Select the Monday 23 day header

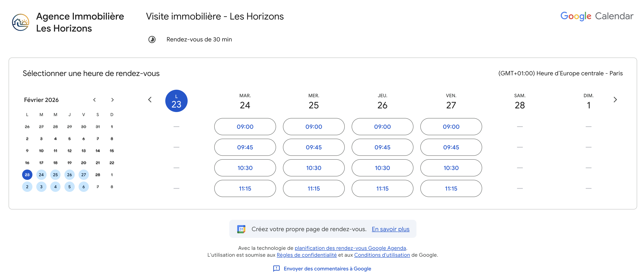point(176,101)
